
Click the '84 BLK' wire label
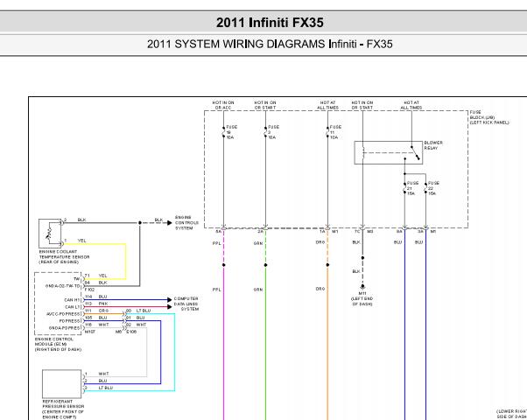pyautogui.click(x=96, y=283)
